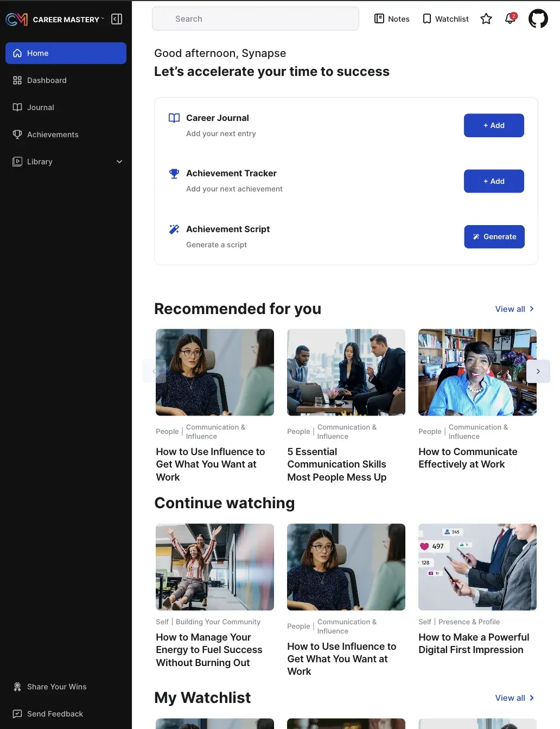
Task: Click Share Your Wins in sidebar
Action: 66,687
